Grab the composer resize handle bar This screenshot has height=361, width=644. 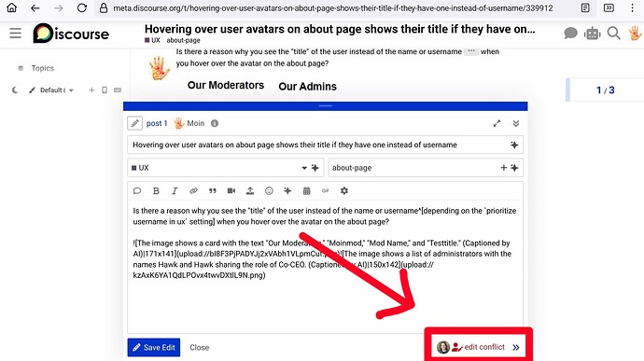coord(326,106)
